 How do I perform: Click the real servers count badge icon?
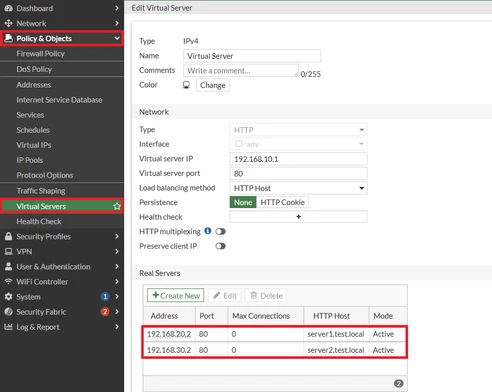click(x=398, y=383)
